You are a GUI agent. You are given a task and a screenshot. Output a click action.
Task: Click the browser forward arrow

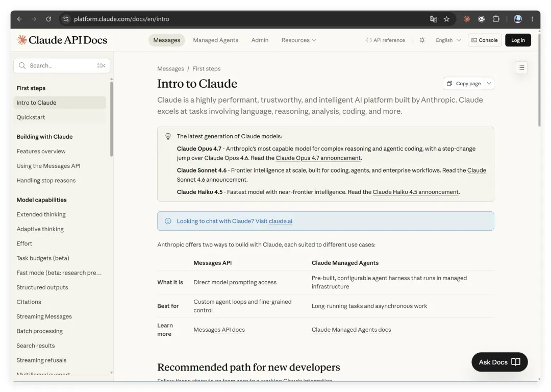click(34, 19)
